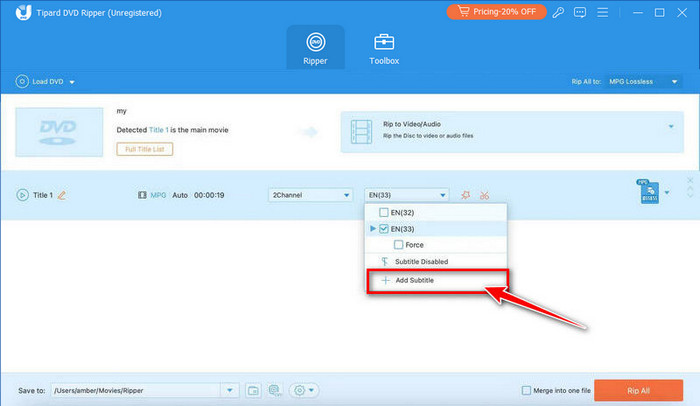Toggle Merge into one file checkbox
This screenshot has height=406, width=700.
tap(526, 390)
